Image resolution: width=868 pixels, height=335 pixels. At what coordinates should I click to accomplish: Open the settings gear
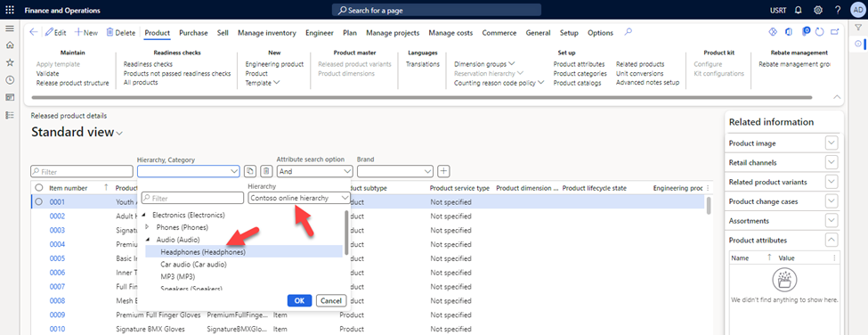tap(817, 10)
